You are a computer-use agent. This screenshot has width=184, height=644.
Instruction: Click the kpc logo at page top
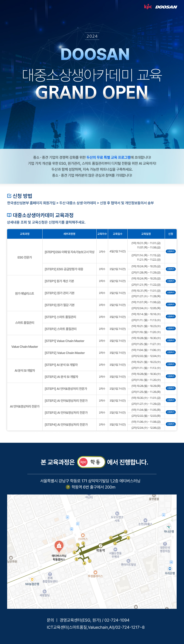(x=148, y=7)
